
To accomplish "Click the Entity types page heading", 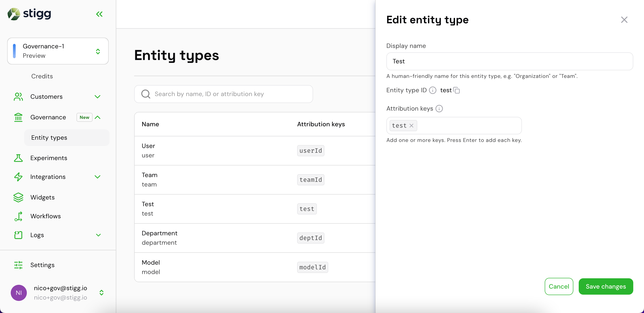I will pyautogui.click(x=177, y=55).
